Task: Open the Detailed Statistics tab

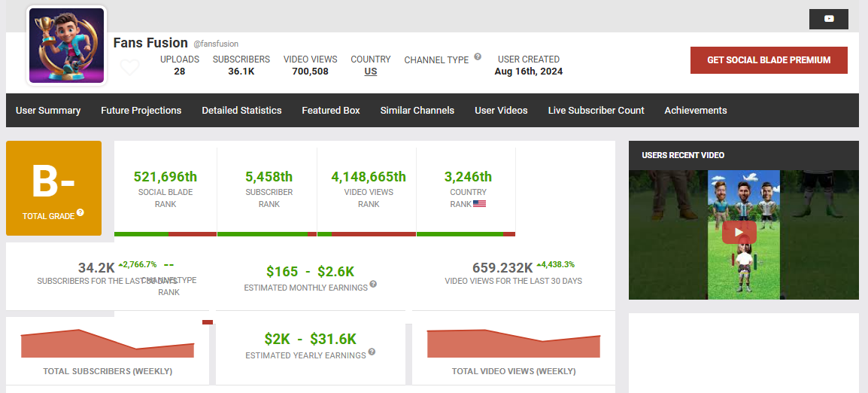Action: 241,111
